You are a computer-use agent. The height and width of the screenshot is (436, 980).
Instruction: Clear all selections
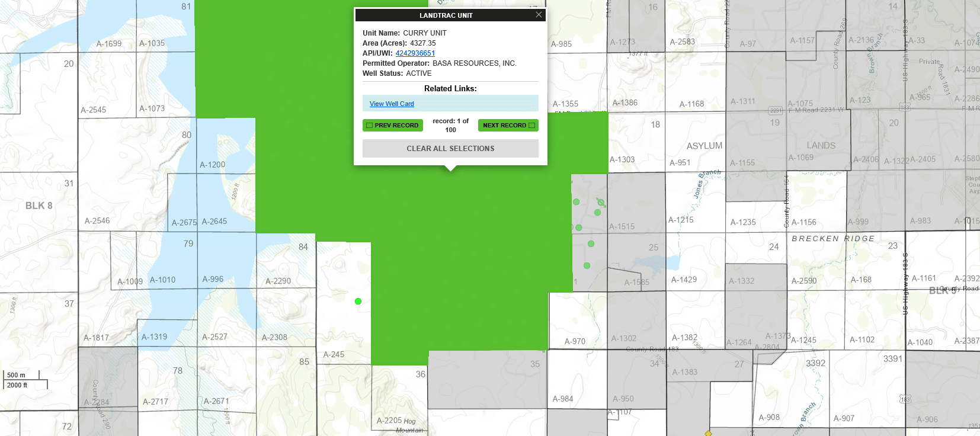(x=450, y=149)
